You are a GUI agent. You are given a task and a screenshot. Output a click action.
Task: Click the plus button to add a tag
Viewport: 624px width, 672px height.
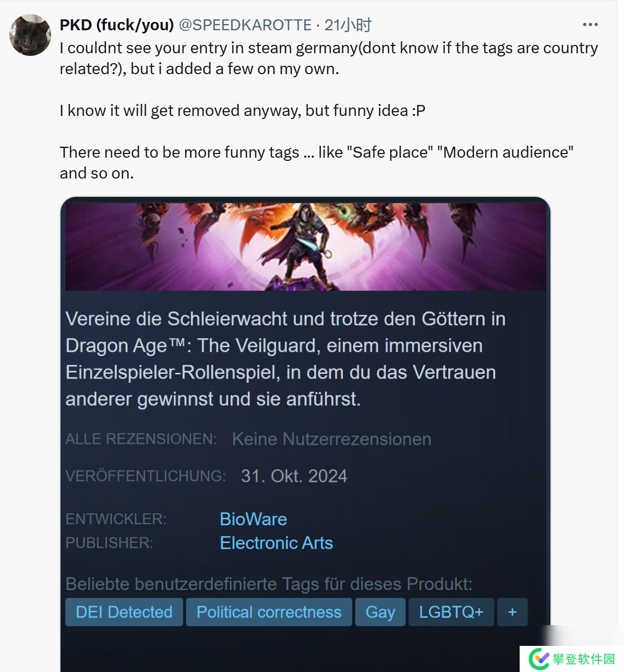click(x=512, y=612)
